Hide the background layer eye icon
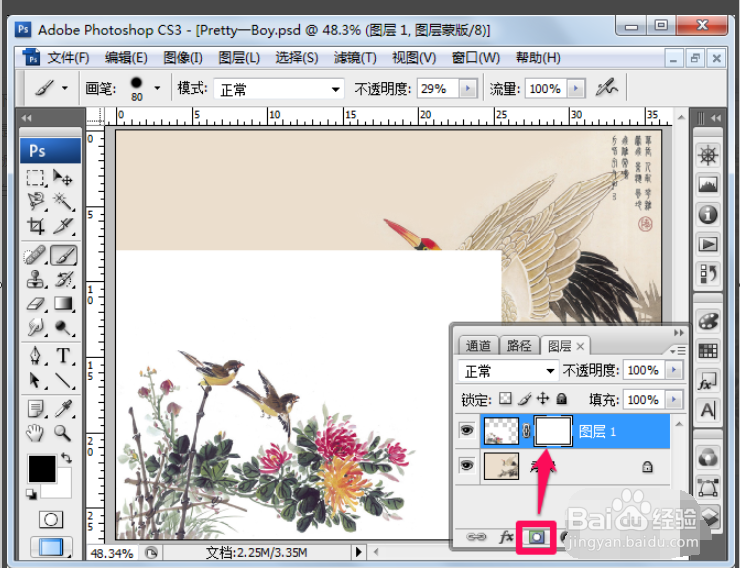Viewport: 740px width, 568px height. (x=467, y=466)
